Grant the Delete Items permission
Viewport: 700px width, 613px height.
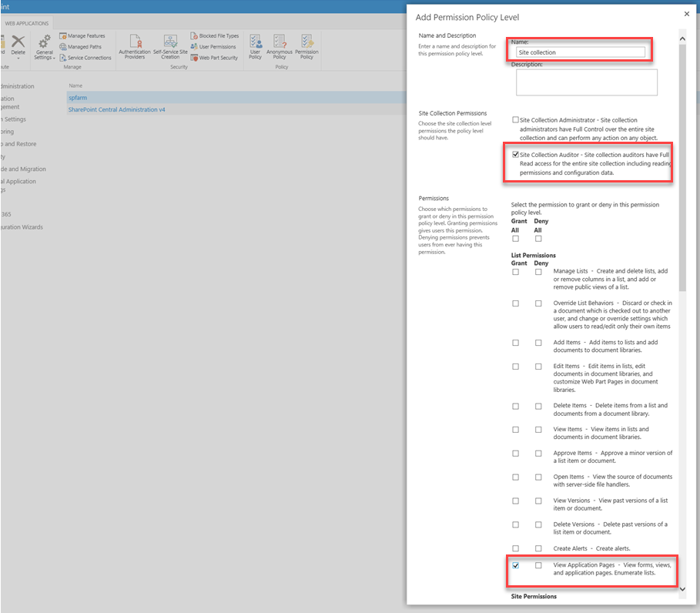coord(516,407)
